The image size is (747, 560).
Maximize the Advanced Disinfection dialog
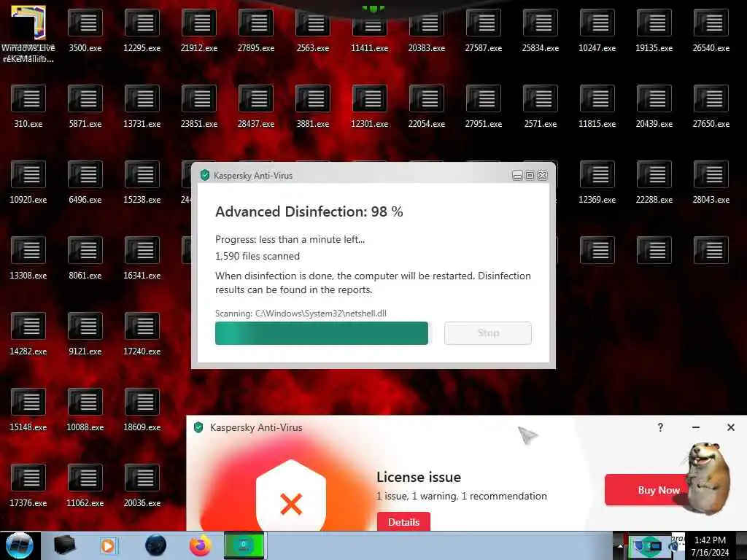[x=530, y=175]
